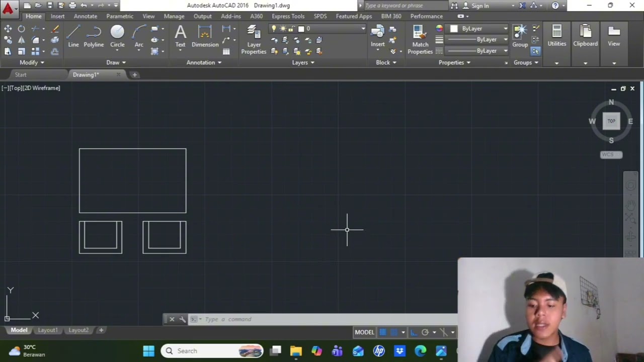
Task: Switch to the Annotate tab
Action: tap(86, 16)
